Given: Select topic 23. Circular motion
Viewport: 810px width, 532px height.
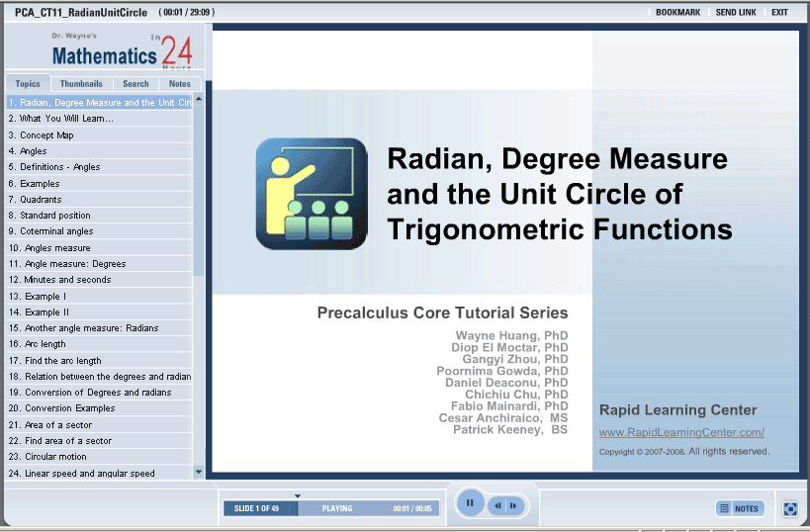Looking at the screenshot, I should click(x=99, y=457).
